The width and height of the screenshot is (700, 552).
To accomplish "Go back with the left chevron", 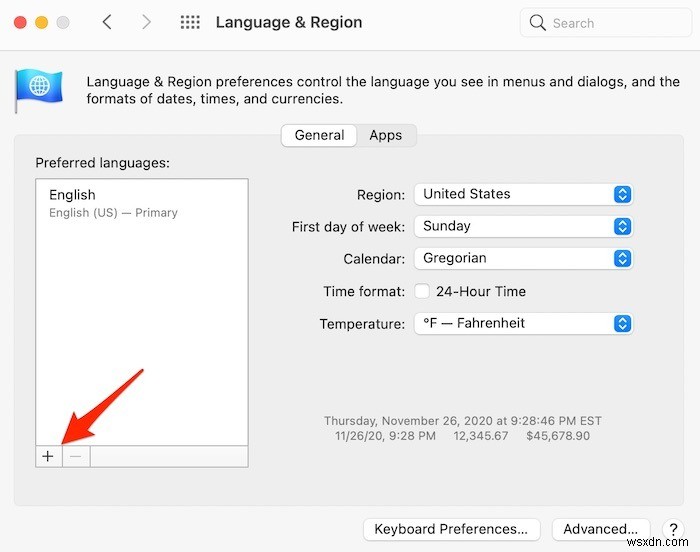I will 107,22.
